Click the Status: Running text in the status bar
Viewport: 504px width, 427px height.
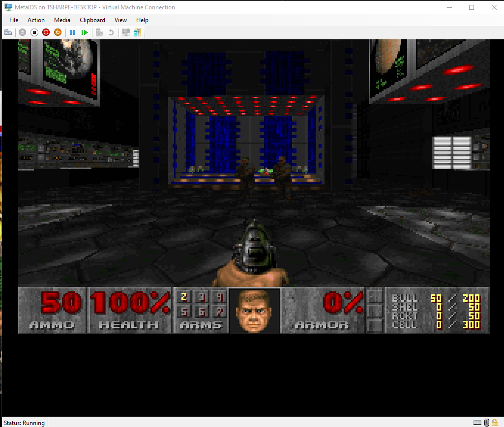click(24, 423)
